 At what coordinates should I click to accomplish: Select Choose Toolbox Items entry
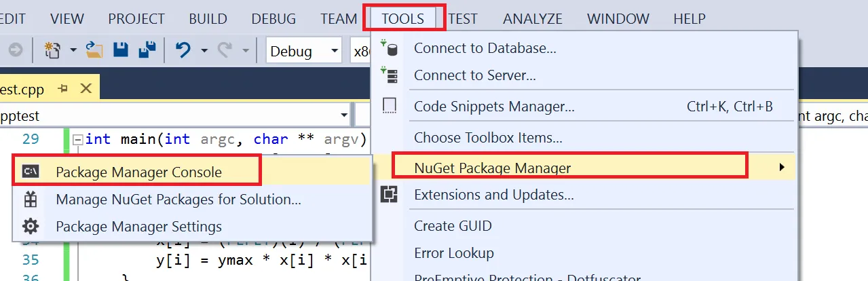point(584,138)
